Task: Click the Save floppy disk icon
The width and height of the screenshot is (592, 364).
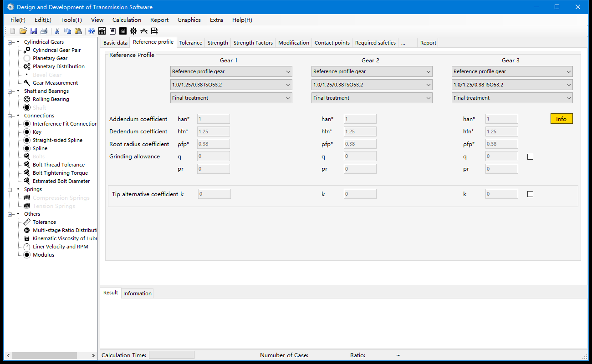Action: 34,31
